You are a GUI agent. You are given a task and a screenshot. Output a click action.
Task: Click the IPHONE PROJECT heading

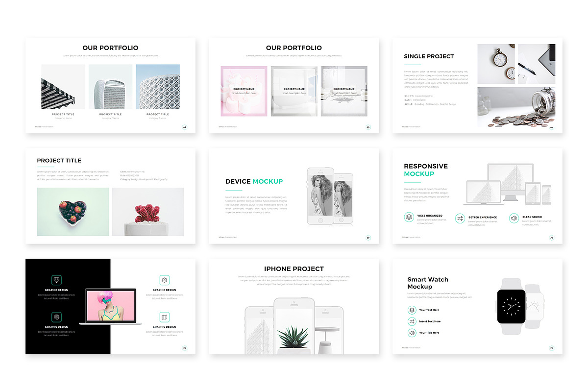(294, 269)
